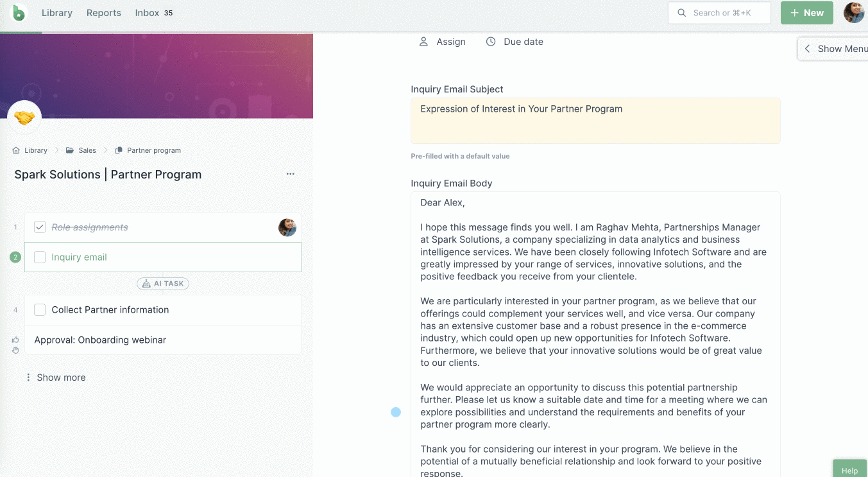Expand the Show Menu panel
Screen dimensions: 868x477
[833, 49]
